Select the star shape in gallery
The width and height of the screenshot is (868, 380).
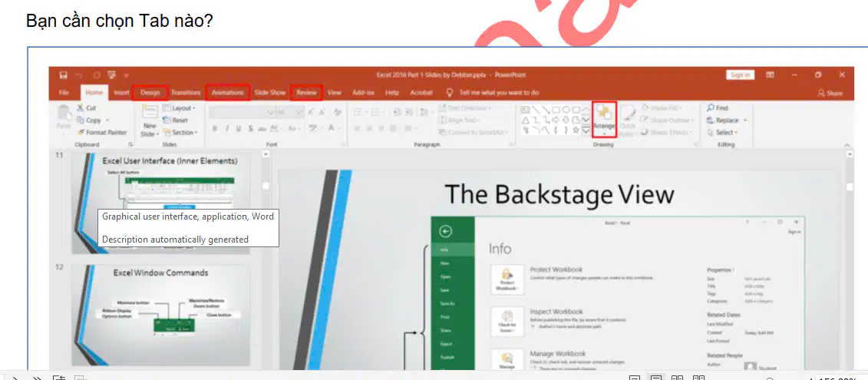pyautogui.click(x=576, y=131)
